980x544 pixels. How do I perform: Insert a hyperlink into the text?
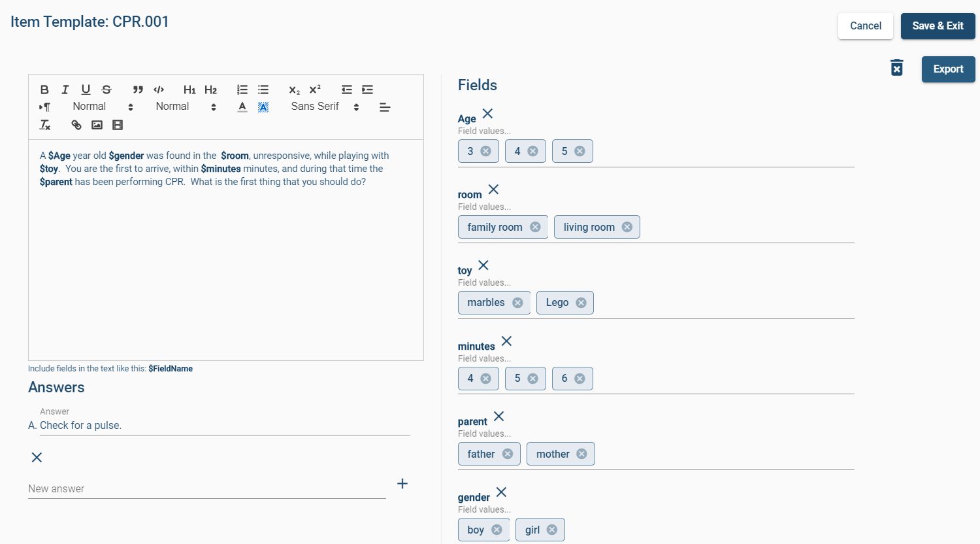76,125
